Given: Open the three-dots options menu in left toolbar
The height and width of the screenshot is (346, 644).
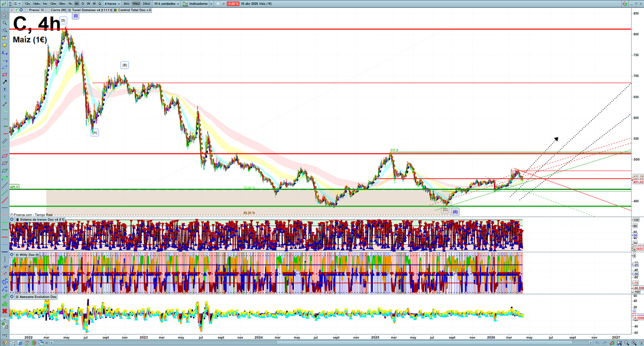Looking at the screenshot, I should (4, 335).
